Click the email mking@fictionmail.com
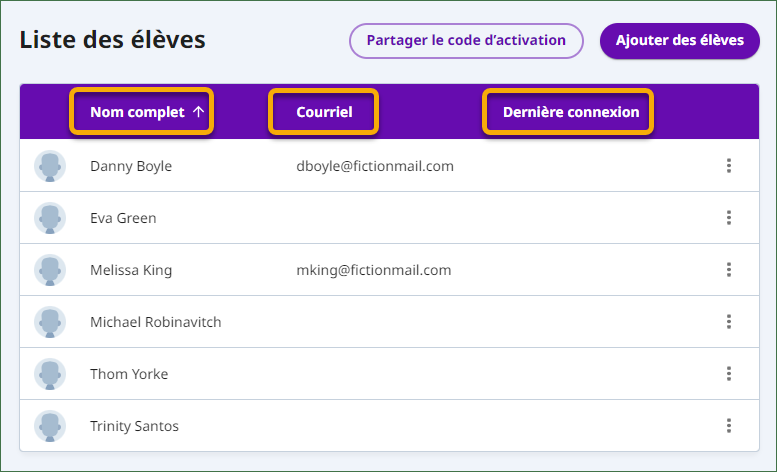Image resolution: width=777 pixels, height=472 pixels. [374, 270]
